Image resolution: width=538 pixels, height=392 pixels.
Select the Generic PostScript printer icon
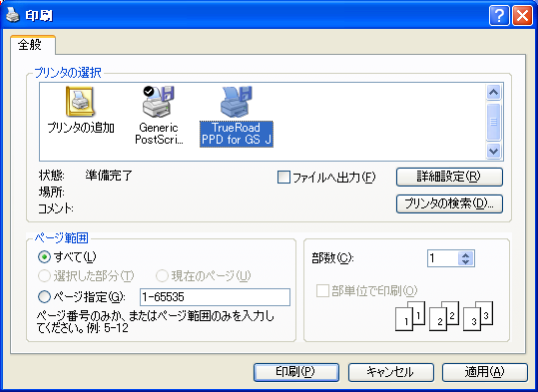click(x=158, y=116)
